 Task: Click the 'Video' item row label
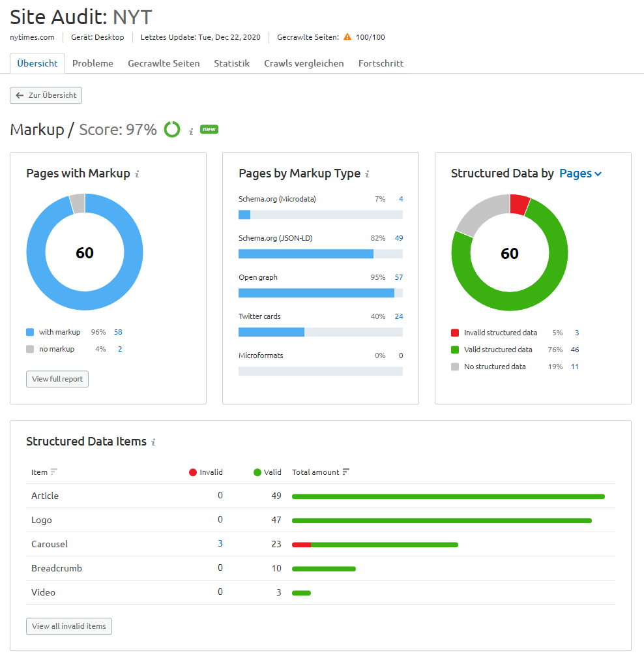click(x=43, y=592)
